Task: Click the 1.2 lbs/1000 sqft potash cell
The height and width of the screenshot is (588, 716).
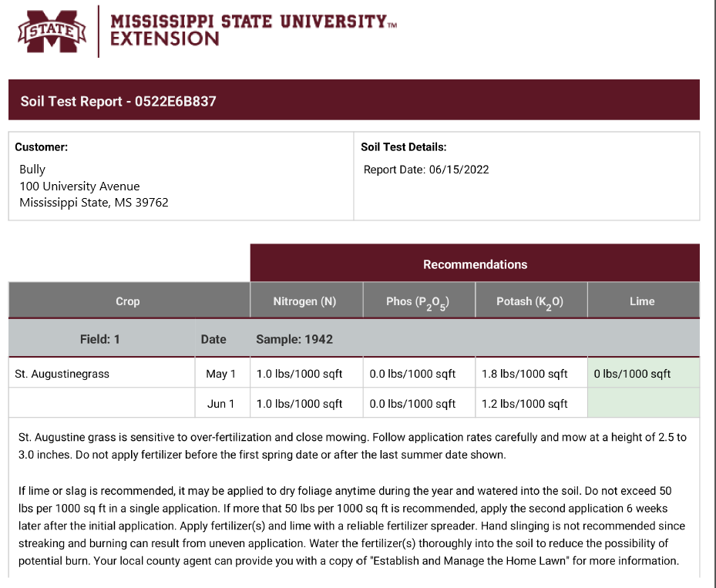Action: coord(531,404)
